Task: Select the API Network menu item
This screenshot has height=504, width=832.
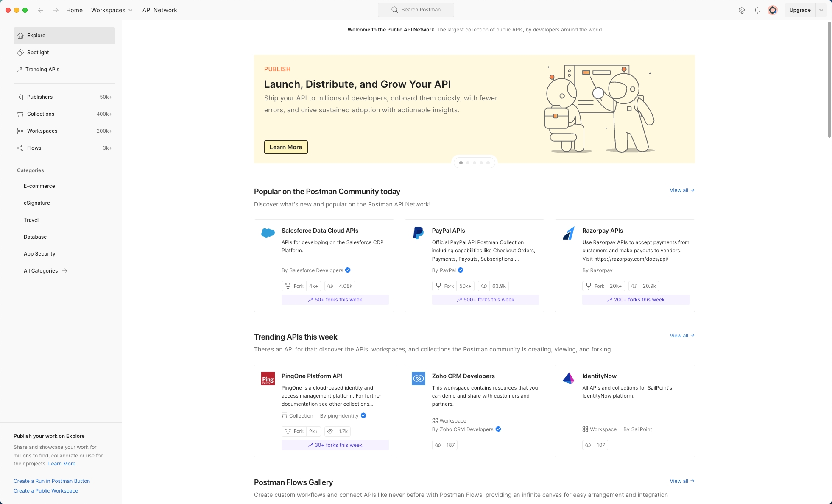Action: pos(160,10)
